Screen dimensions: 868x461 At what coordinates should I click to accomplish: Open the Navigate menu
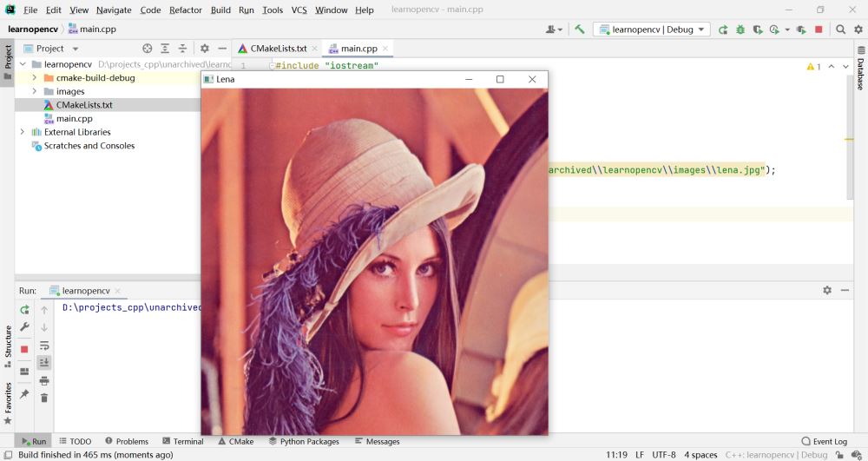point(114,10)
